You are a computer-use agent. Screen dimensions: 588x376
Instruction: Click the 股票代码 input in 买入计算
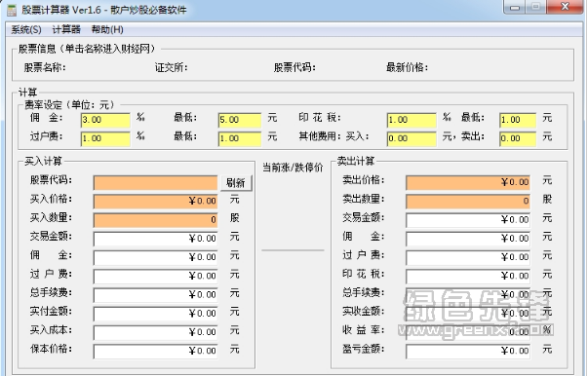pos(155,183)
